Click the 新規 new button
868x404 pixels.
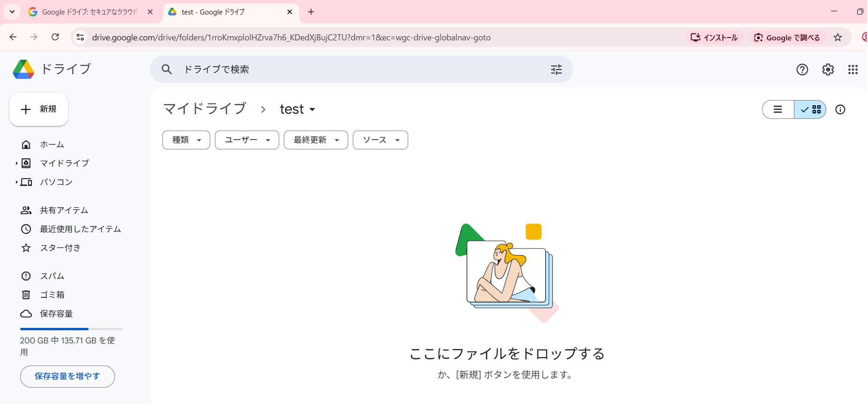click(x=39, y=109)
